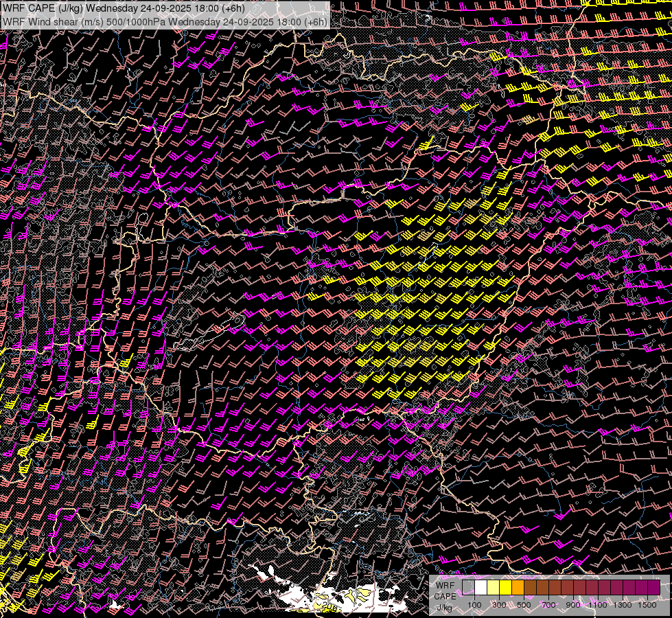Viewport: 672px width, 618px height.
Task: Click the first empty gray legend swatch
Action: (468, 587)
